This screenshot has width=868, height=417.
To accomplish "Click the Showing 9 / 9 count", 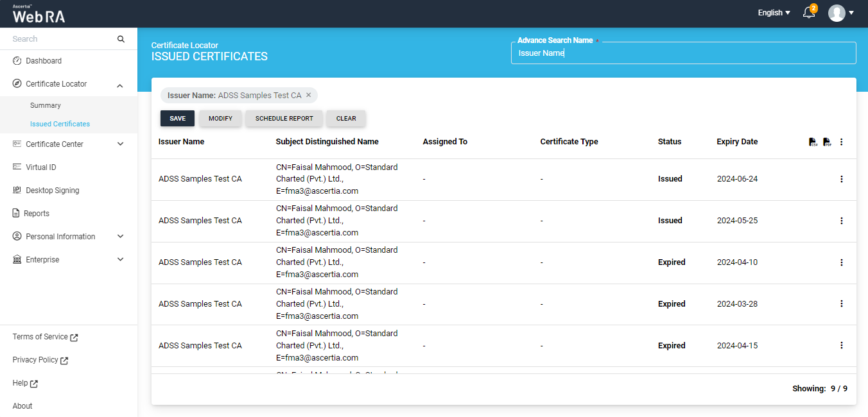I will [820, 389].
